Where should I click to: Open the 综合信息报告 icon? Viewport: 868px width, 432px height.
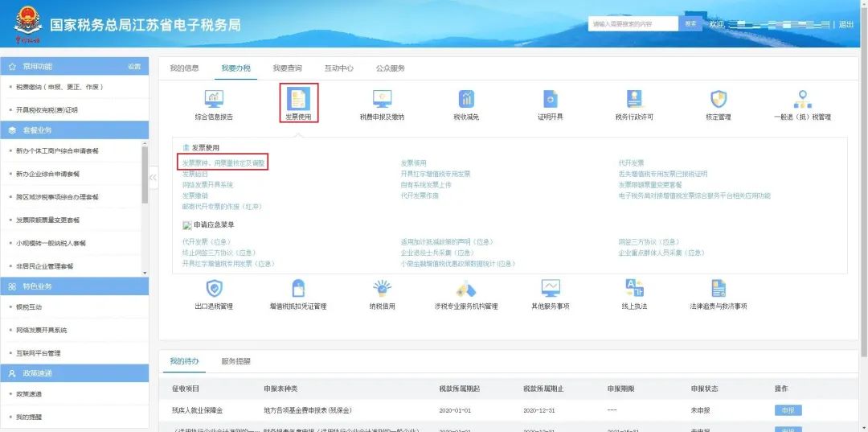(x=214, y=99)
